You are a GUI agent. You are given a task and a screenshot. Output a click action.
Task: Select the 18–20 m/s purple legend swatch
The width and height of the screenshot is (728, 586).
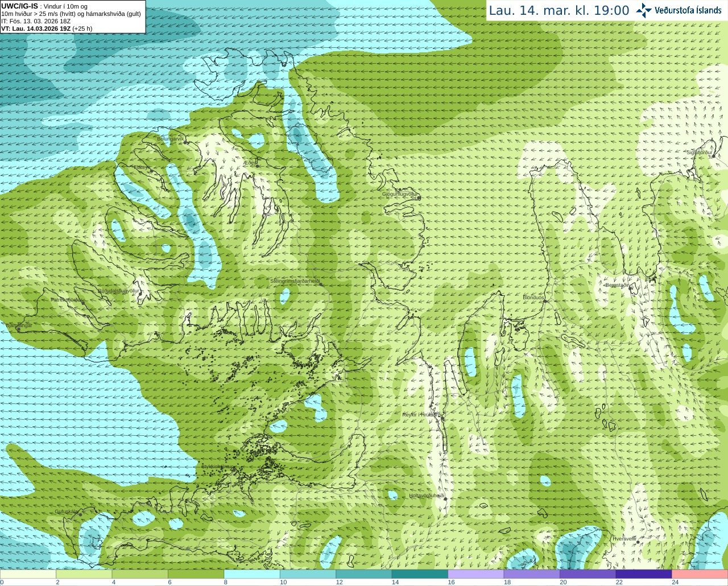pyautogui.click(x=532, y=574)
